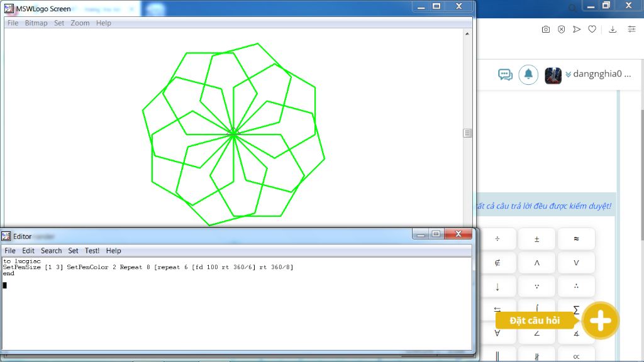Insert the logical or ∨ symbol
The width and height of the screenshot is (644, 362).
[576, 263]
